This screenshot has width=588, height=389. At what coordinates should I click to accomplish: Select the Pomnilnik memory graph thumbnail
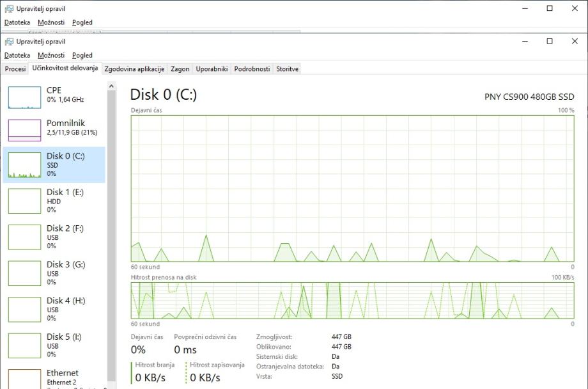(24, 130)
